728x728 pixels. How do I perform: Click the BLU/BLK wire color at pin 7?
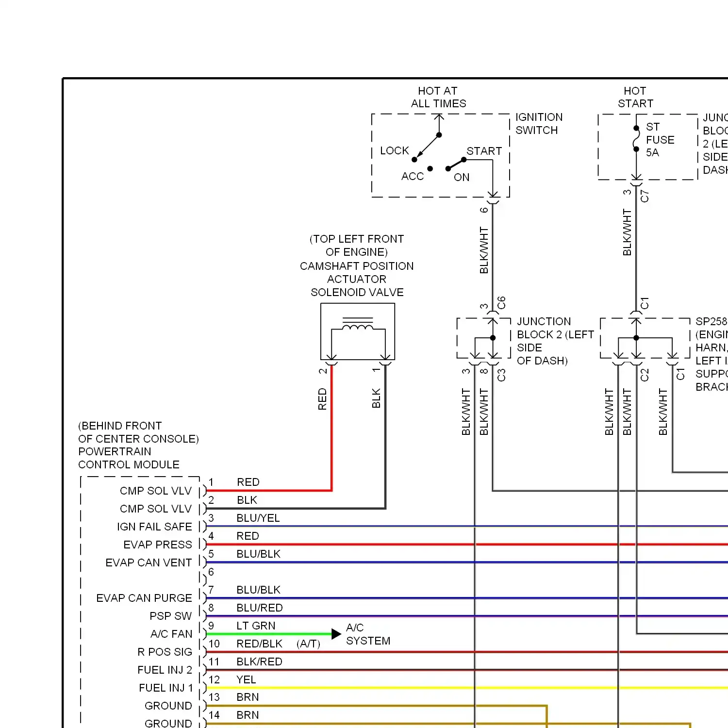(x=259, y=590)
